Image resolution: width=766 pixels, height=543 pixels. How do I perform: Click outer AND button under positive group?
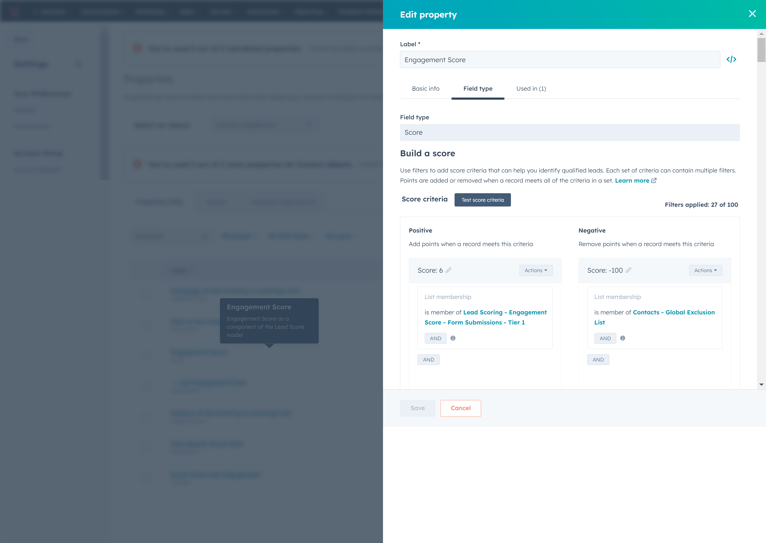pyautogui.click(x=428, y=360)
